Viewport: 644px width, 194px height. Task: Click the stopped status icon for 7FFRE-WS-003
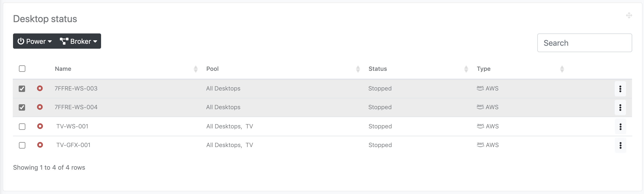[40, 88]
